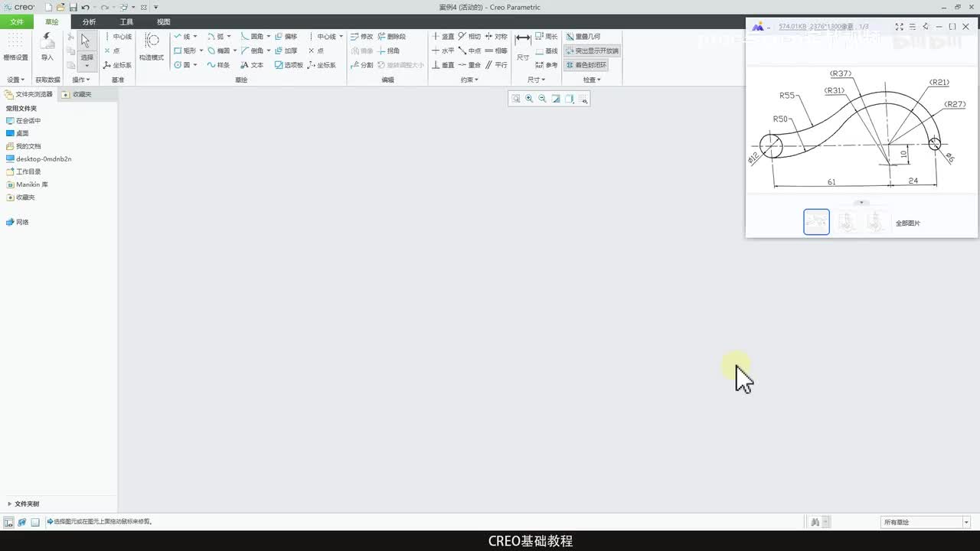Open the selection filter 所有草绘 combo box
This screenshot has width=980, height=551.
[x=926, y=522]
